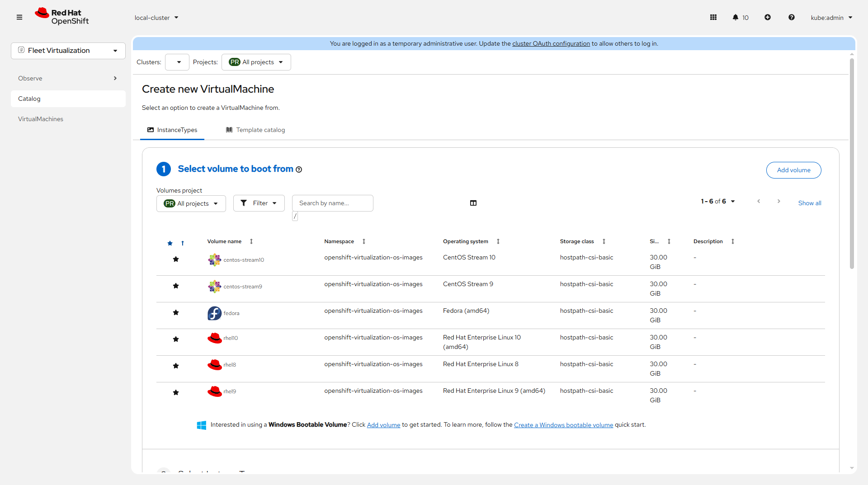Click the page vertical scrollbar
The width and height of the screenshot is (868, 485).
(x=852, y=163)
